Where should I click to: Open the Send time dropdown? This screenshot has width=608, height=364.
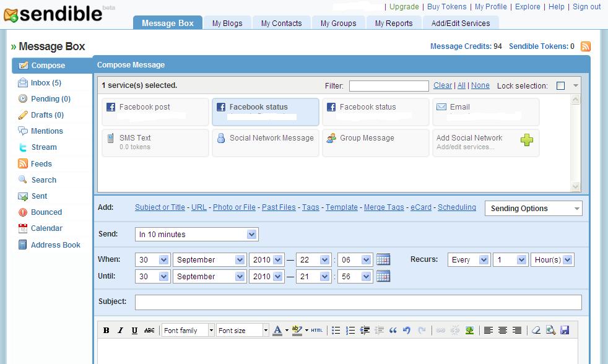point(197,234)
